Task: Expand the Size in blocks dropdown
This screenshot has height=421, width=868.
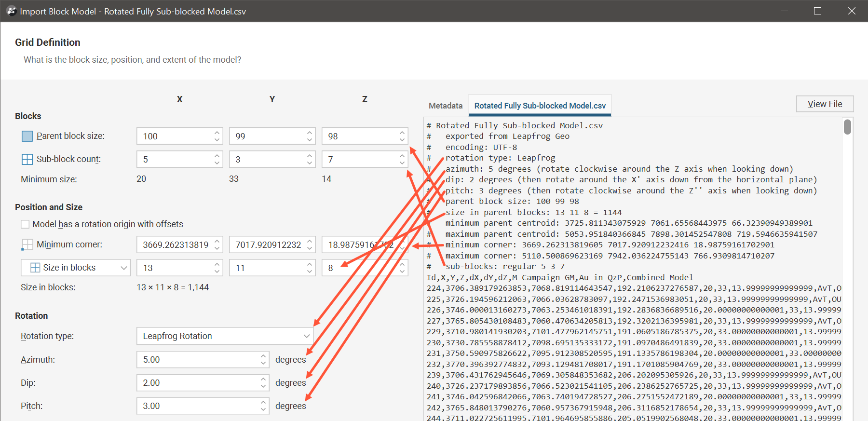Action: [x=124, y=268]
